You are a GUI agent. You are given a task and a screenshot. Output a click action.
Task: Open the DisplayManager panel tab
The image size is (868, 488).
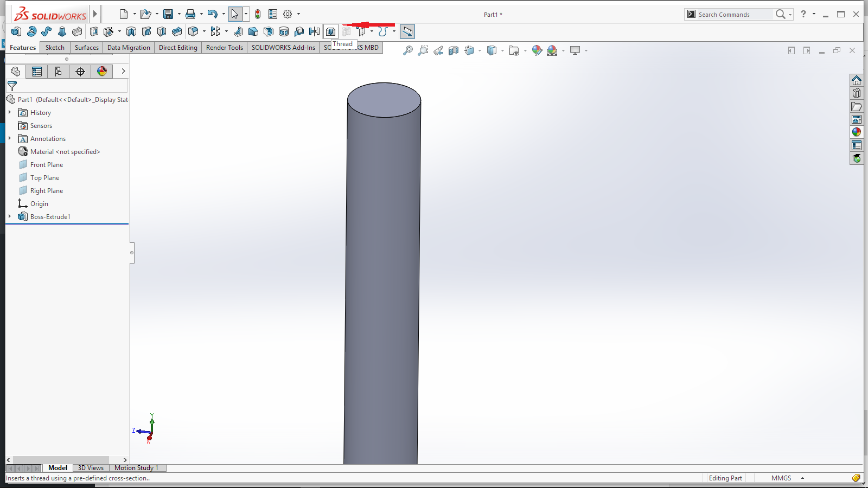coord(102,72)
